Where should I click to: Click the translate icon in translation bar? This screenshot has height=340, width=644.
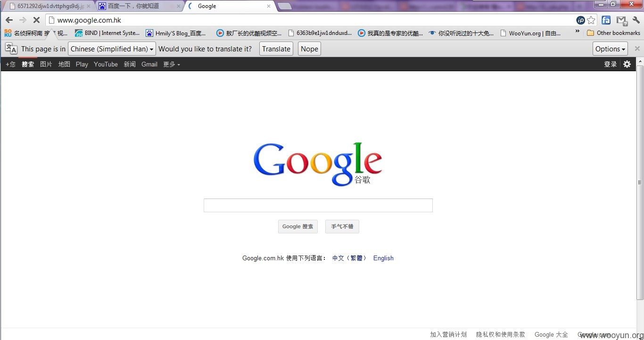(11, 49)
